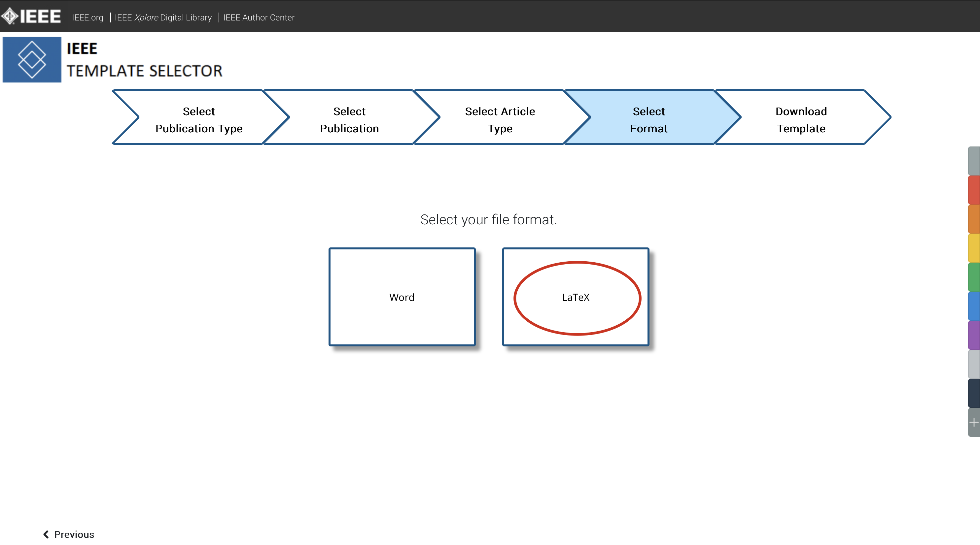Click the Previous button

pos(69,534)
